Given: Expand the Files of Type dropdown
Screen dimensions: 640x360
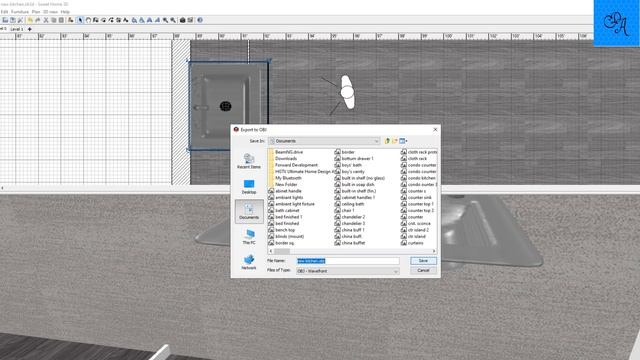Looking at the screenshot, I should tap(347, 271).
